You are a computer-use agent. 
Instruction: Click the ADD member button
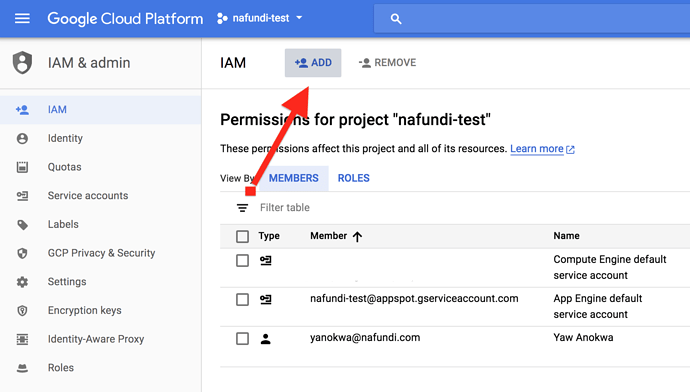(x=313, y=63)
